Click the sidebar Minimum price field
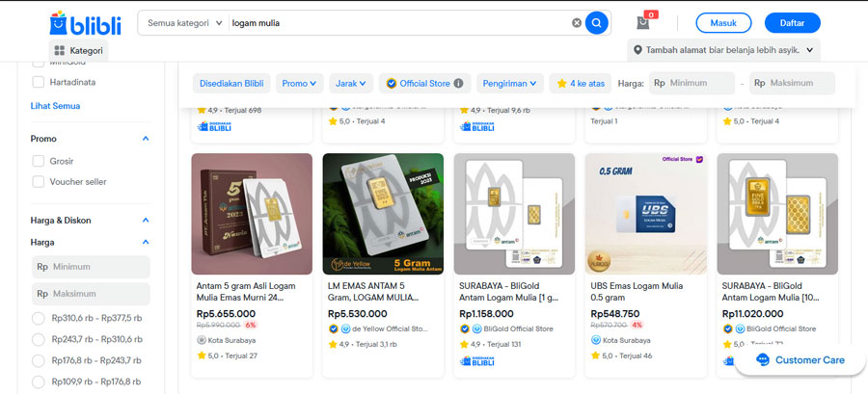Image resolution: width=868 pixels, height=394 pixels. (92, 267)
